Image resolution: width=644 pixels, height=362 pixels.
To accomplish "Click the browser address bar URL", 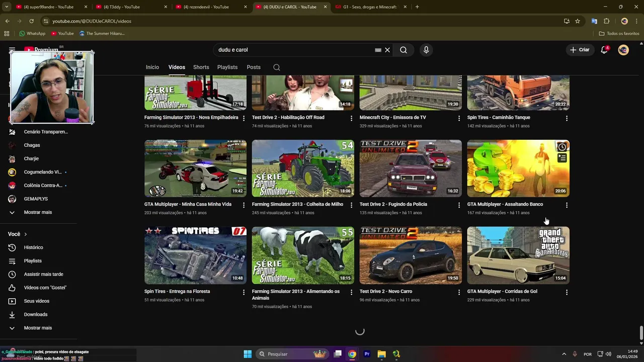I will click(x=92, y=21).
